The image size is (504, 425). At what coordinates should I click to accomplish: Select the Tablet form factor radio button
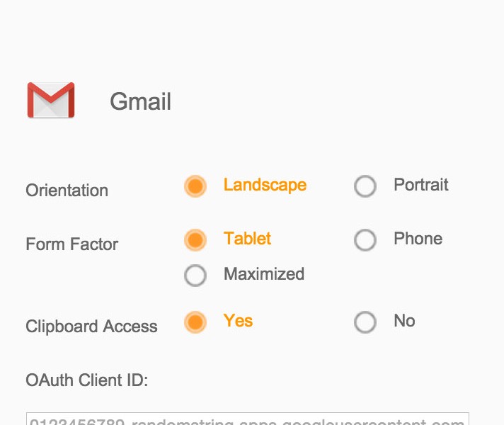pyautogui.click(x=195, y=240)
